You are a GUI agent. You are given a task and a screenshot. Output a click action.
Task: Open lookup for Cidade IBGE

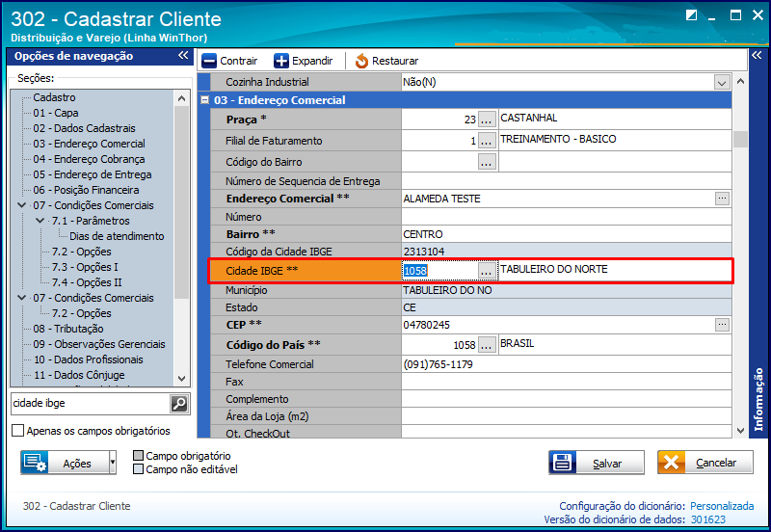[487, 271]
